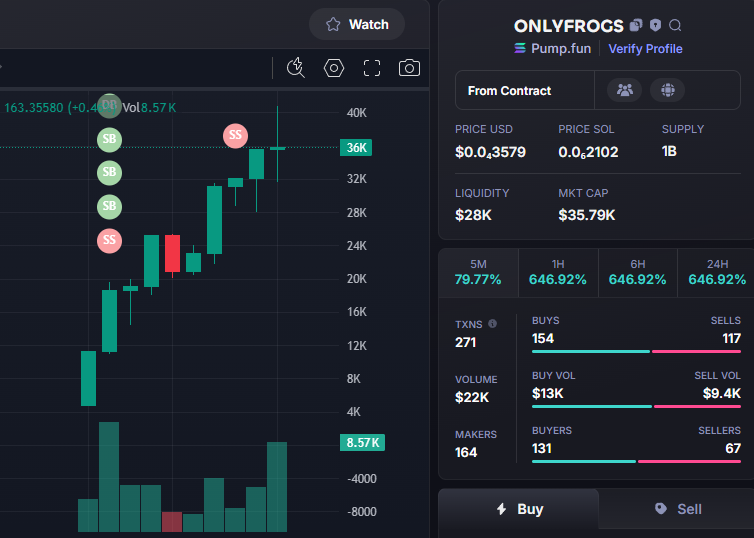Viewport: 754px width, 538px height.
Task: Click the red volume bar
Action: (172, 522)
